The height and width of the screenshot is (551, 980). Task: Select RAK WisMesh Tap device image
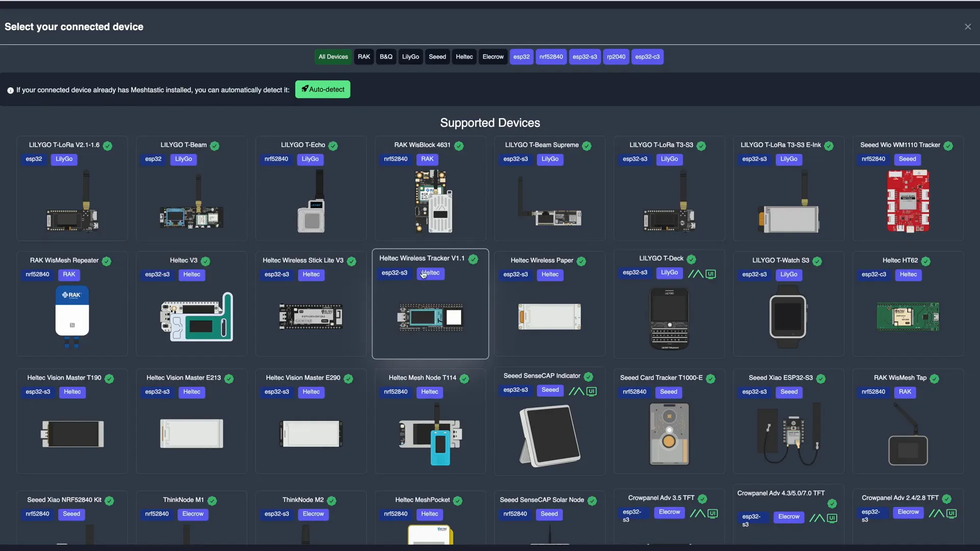908,434
